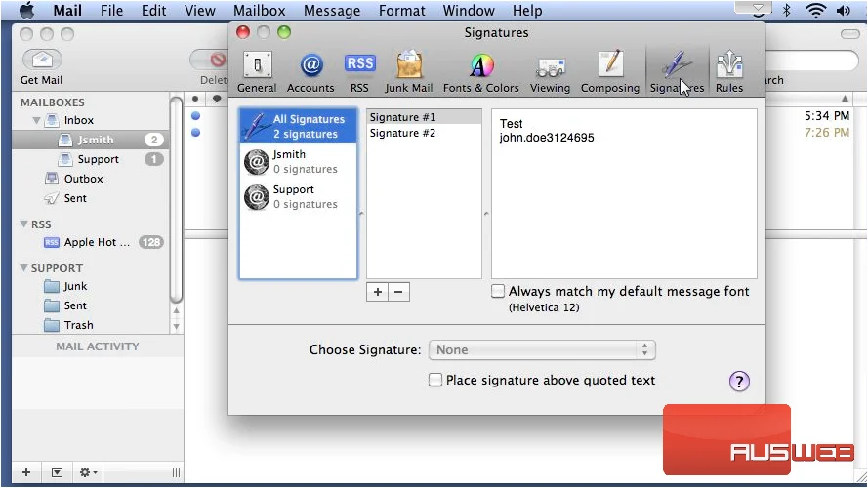Open Accounts preferences pane
Image resolution: width=868 pixels, height=488 pixels.
pyautogui.click(x=310, y=72)
